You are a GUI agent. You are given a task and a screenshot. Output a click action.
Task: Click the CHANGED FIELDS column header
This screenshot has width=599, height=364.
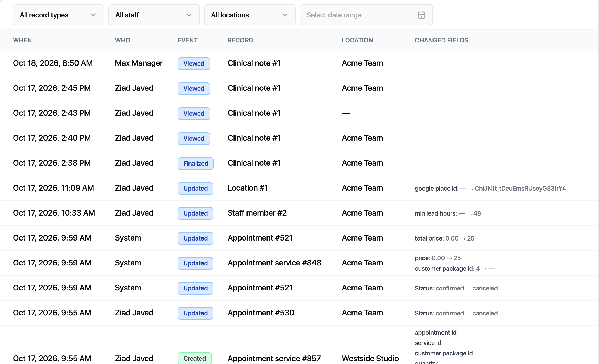(x=441, y=40)
